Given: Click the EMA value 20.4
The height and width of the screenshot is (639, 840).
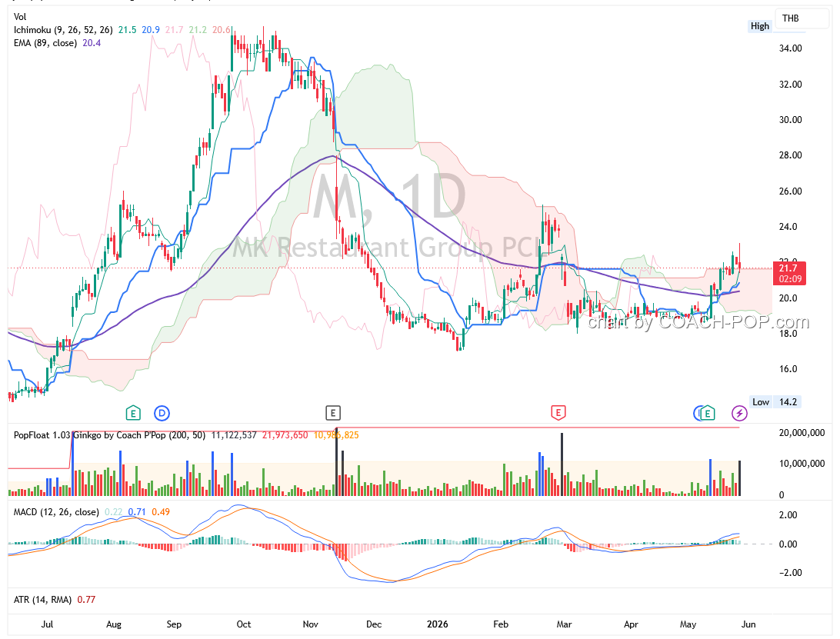Looking at the screenshot, I should tap(92, 43).
